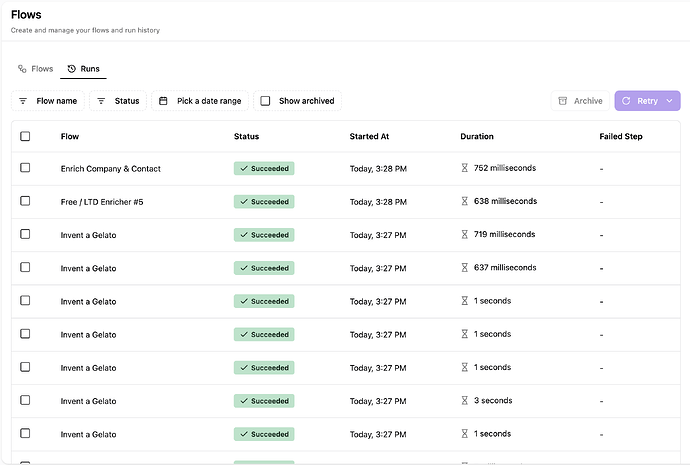Open the Free / LTD Enricher #5 run
This screenshot has width=690, height=465.
(102, 202)
